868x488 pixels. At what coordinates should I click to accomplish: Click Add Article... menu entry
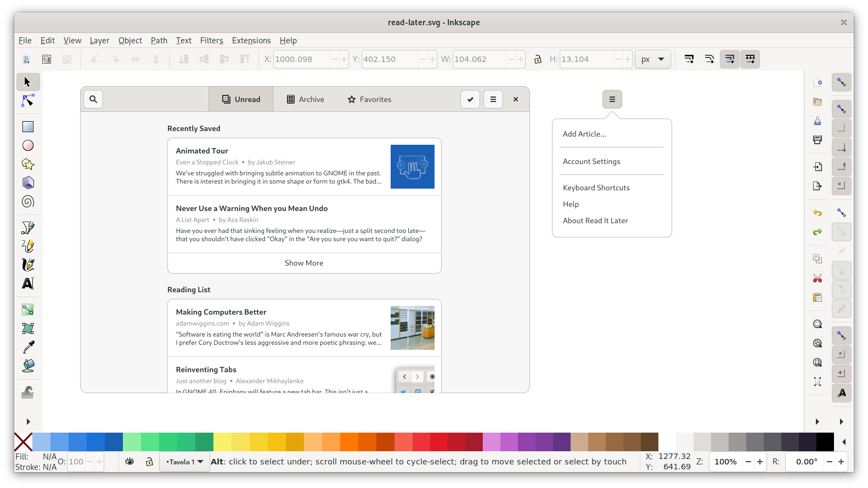tap(584, 134)
